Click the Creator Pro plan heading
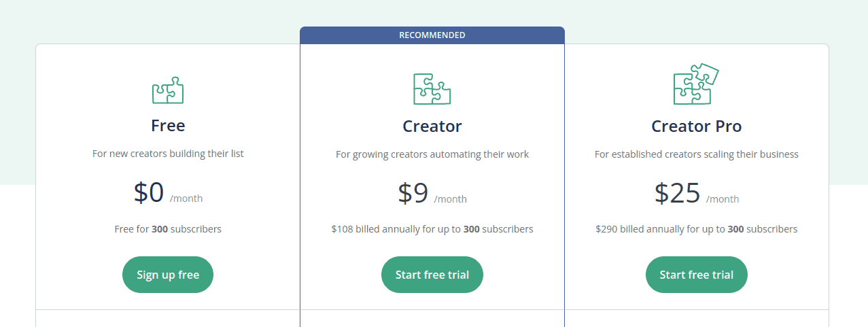 pos(697,126)
